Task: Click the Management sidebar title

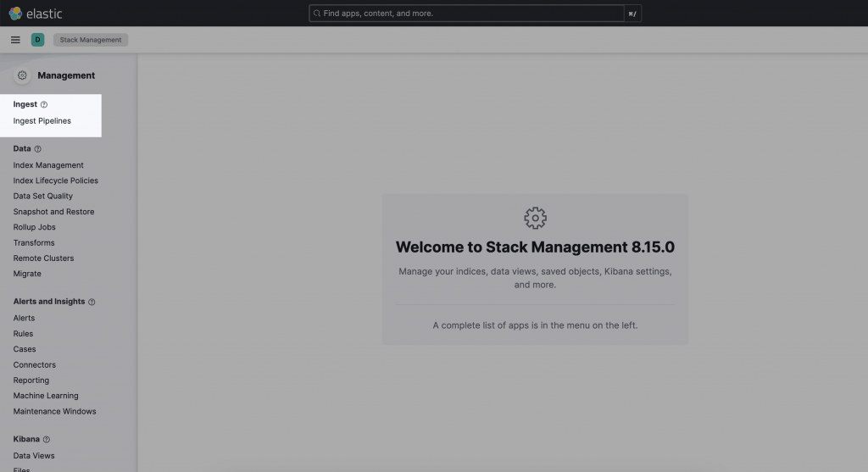Action: (66, 75)
